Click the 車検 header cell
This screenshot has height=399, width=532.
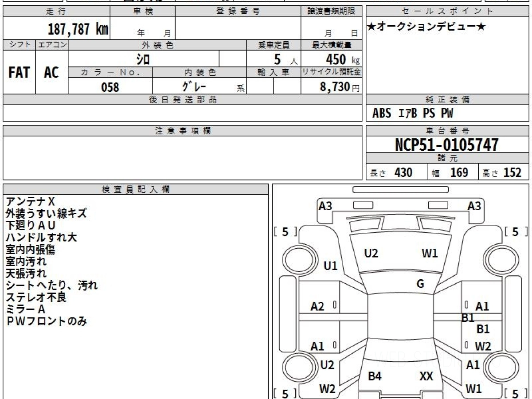pyautogui.click(x=143, y=12)
